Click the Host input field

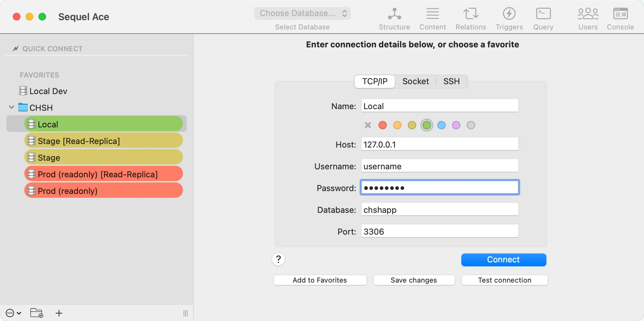(x=440, y=144)
